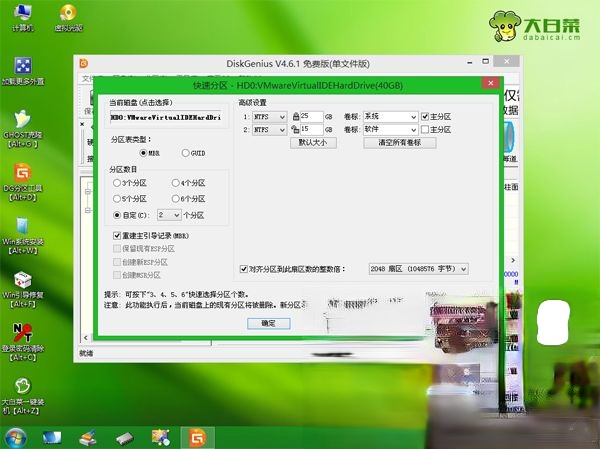Screen dimensions: 600x449
Task: Toggle 重建主引导记录(MBR) checkbox
Action: [117, 236]
